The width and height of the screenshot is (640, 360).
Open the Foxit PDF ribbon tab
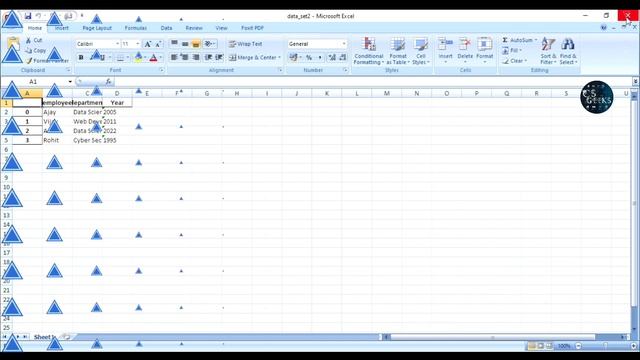tap(252, 28)
